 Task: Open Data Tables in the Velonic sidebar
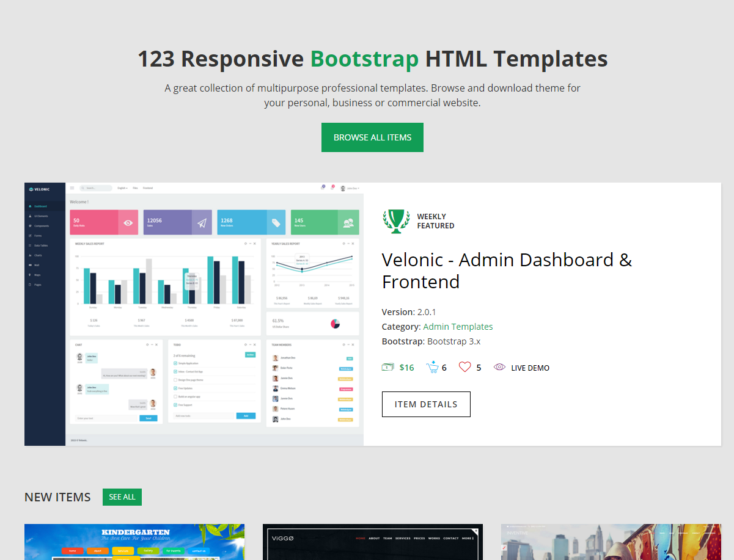pyautogui.click(x=40, y=245)
